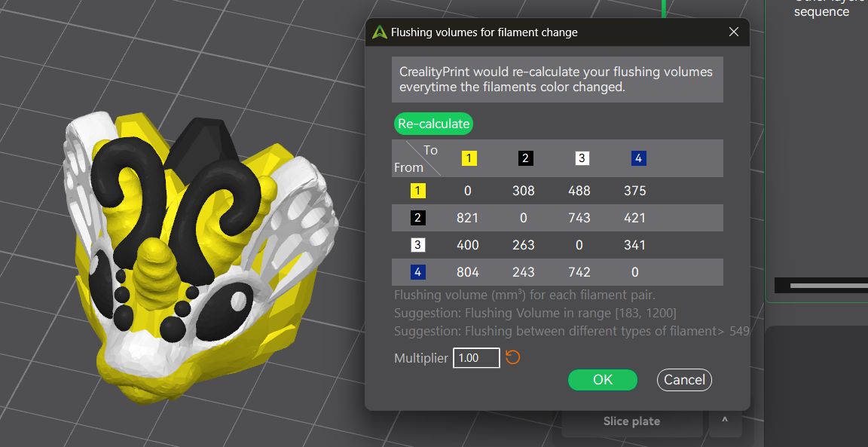Viewport: 868px width, 447px height.
Task: Edit flushing value 243 from filament 4 to 2
Action: click(x=523, y=272)
